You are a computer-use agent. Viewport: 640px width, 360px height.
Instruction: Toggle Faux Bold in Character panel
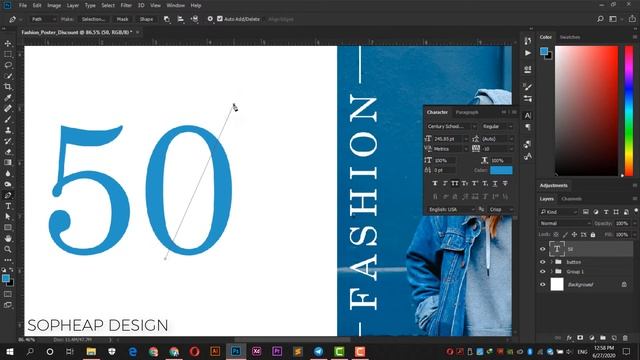[x=435, y=184]
